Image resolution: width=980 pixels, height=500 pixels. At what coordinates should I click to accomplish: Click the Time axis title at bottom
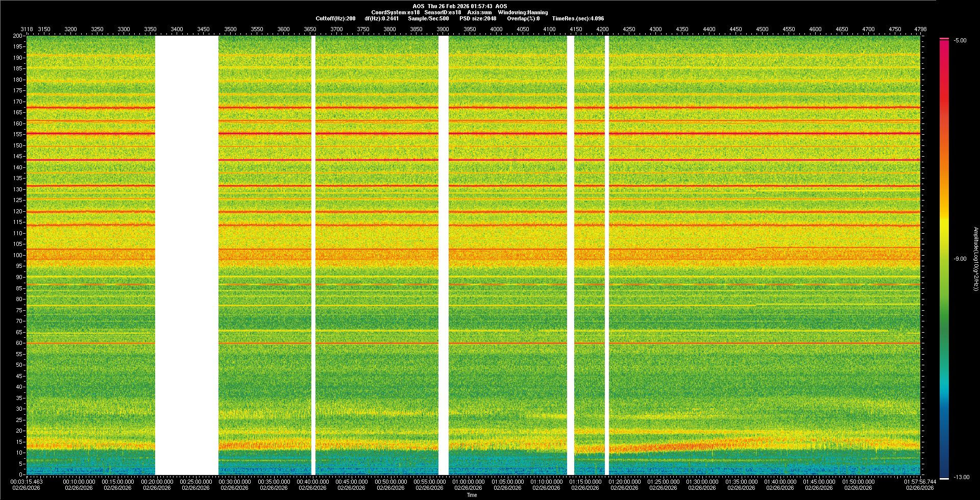[472, 495]
